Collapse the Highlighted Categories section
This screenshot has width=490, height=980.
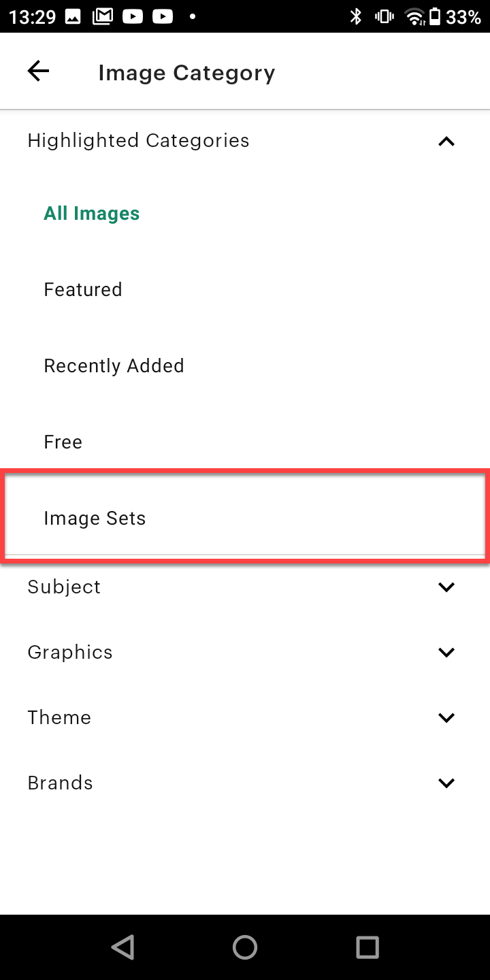tap(446, 141)
